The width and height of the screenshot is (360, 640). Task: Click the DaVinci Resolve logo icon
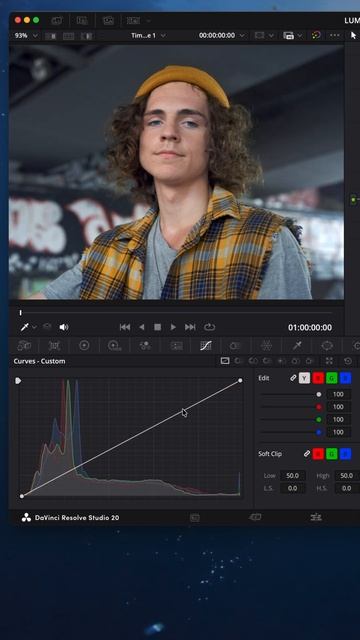click(x=26, y=518)
